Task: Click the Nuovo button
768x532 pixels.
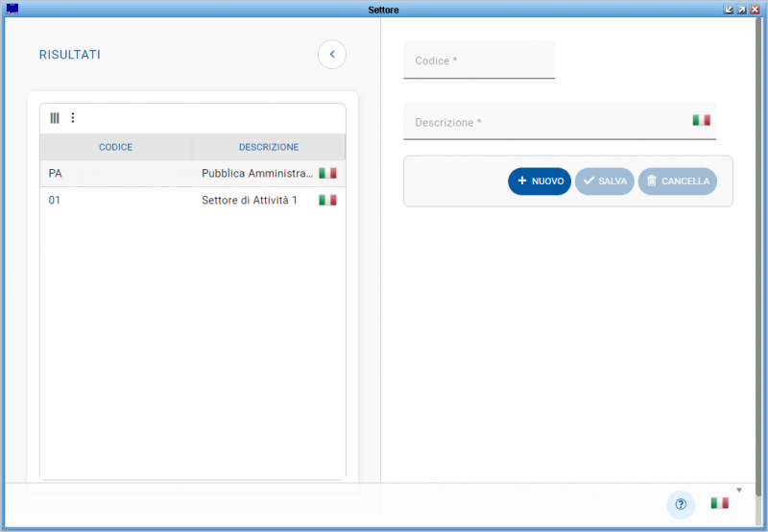Action: coord(540,181)
